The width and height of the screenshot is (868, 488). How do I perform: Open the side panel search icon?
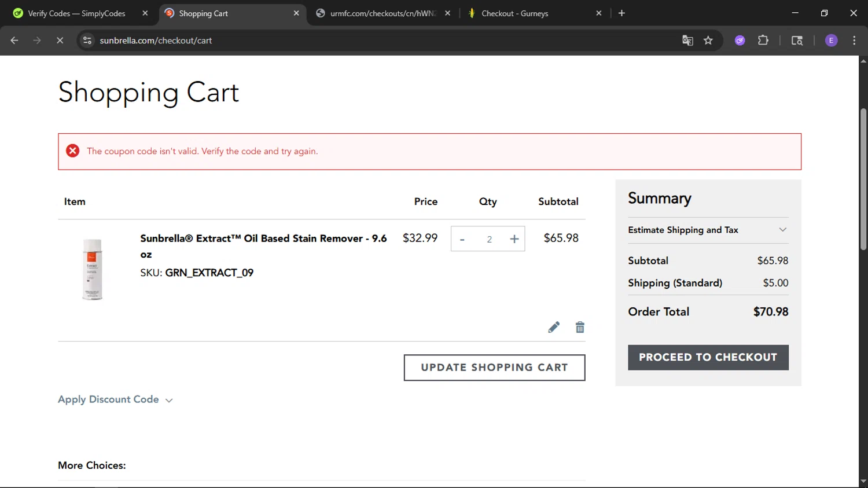click(797, 41)
